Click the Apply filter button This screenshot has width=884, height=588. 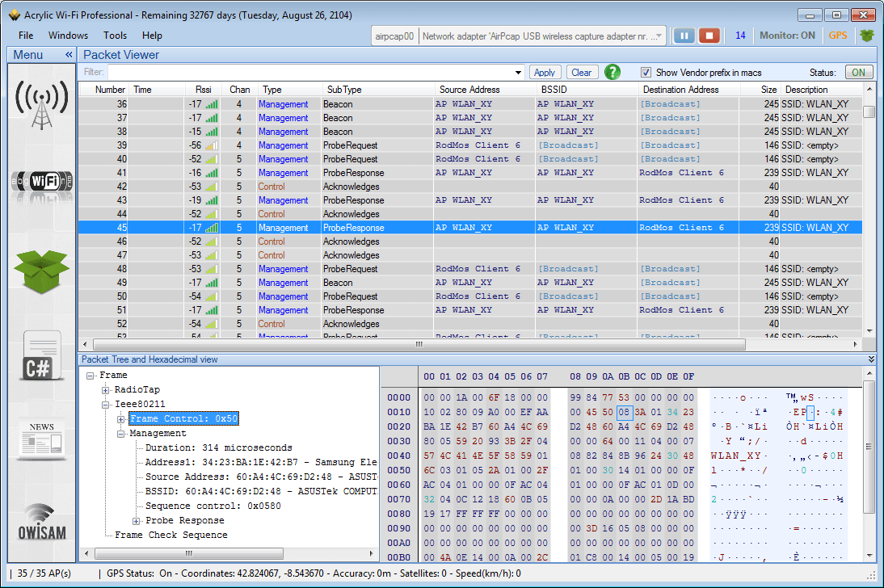point(545,72)
